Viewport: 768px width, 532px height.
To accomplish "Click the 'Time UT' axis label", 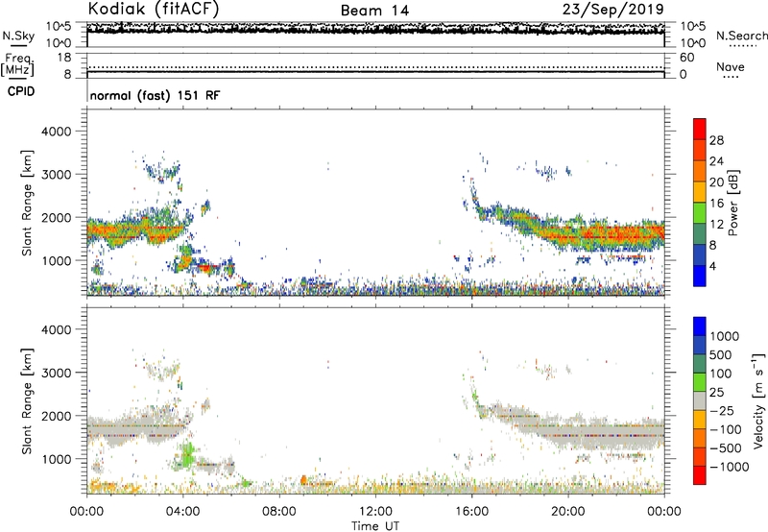I will [x=375, y=525].
